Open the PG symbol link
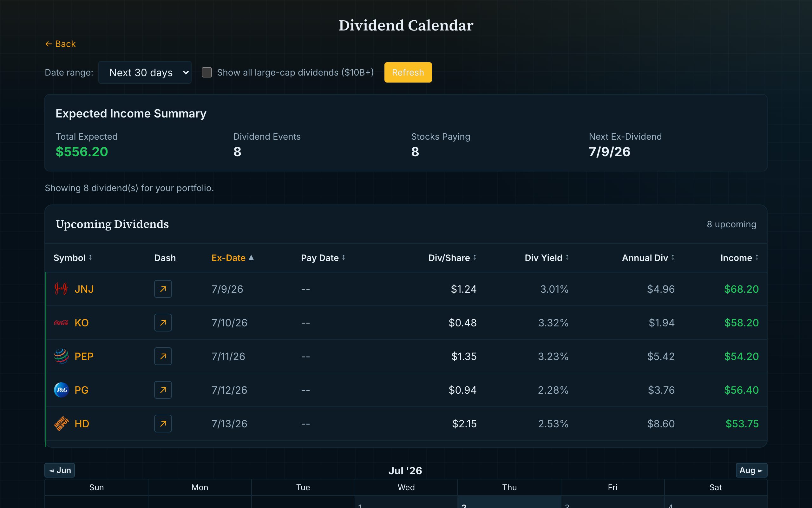This screenshot has width=812, height=508. [82, 390]
